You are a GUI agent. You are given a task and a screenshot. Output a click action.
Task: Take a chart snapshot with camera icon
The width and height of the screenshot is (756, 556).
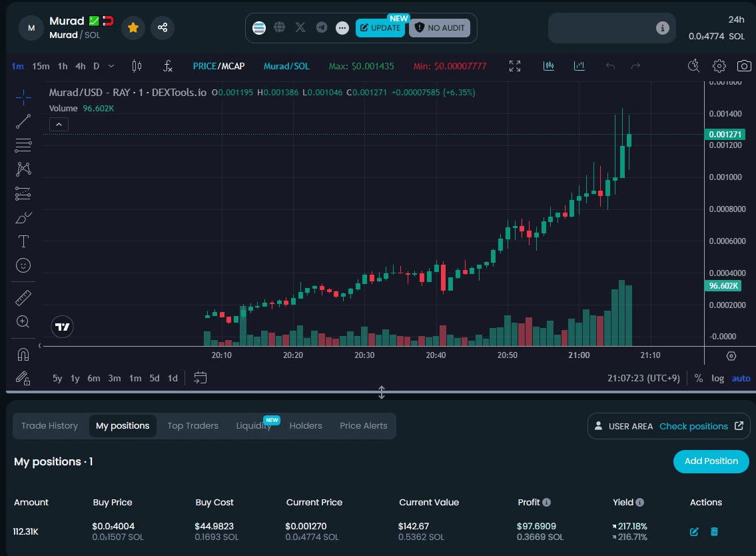pyautogui.click(x=745, y=66)
